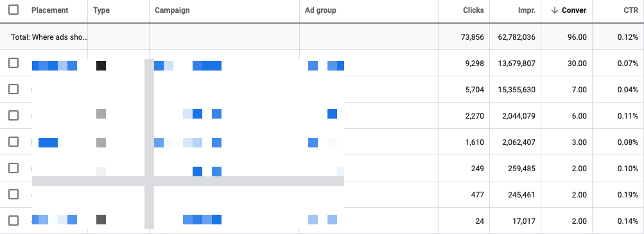
Task: Click the 13,679,807 impressions cell
Action: click(x=516, y=63)
